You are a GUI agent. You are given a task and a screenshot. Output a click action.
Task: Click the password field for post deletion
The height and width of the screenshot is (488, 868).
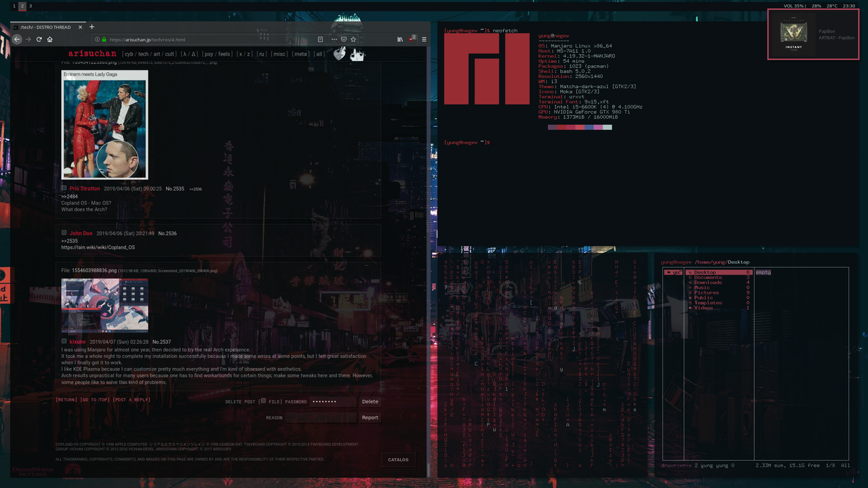333,401
